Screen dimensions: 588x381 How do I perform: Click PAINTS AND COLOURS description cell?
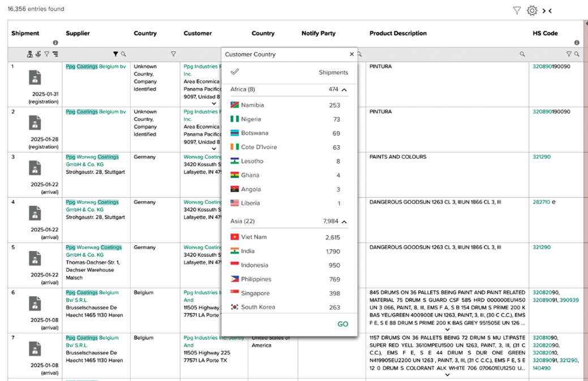[398, 157]
